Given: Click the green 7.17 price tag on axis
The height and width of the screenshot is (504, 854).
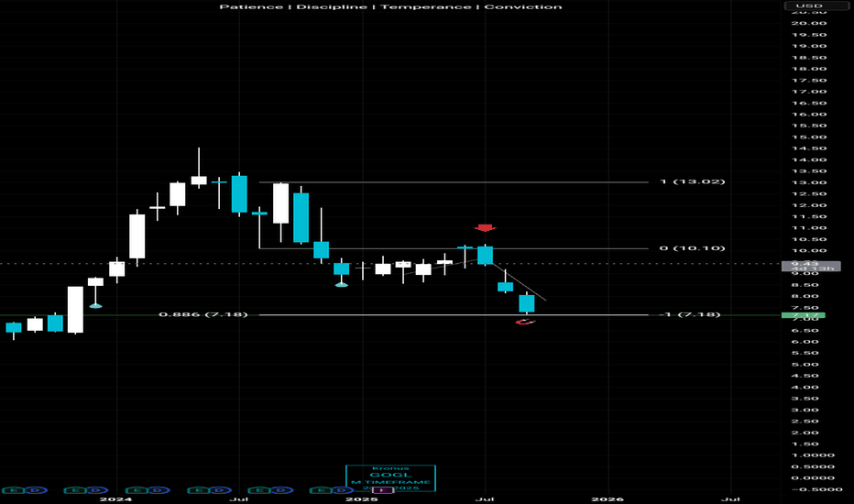Looking at the screenshot, I should pos(803,315).
